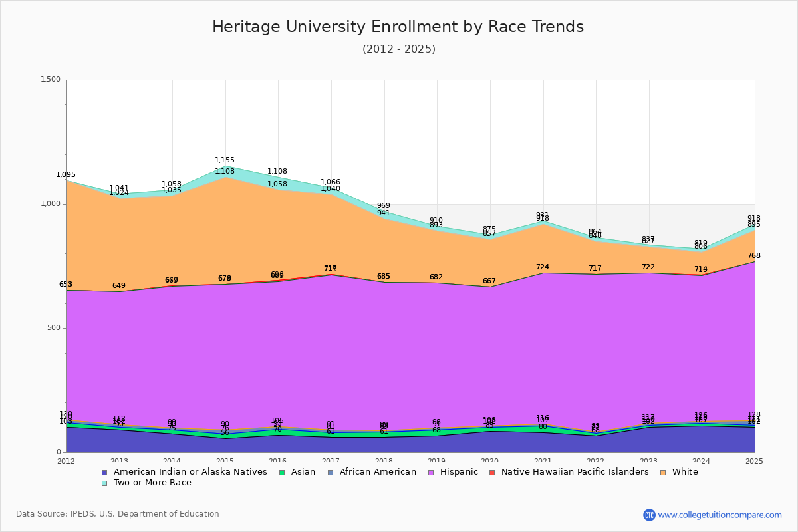Screen dimensions: 798x532
Task: Toggle American Indian or Alaska Natives legend swatch
Action: tap(104, 472)
